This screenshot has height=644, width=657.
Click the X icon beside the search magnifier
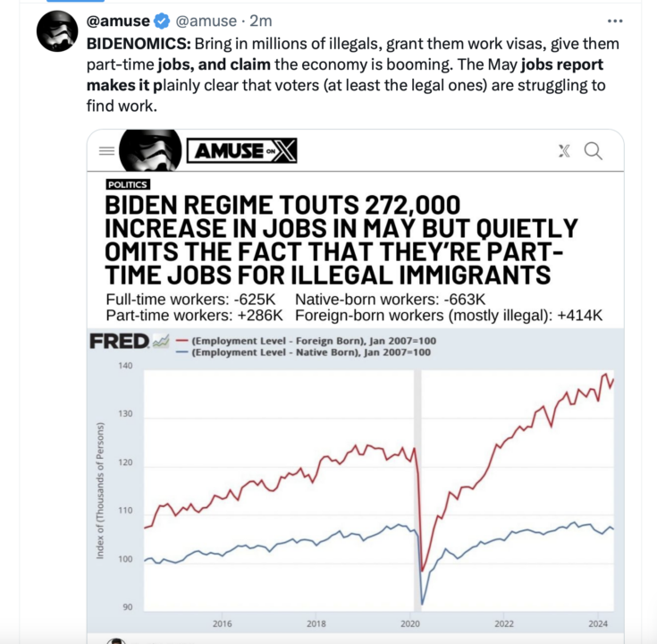pos(564,152)
